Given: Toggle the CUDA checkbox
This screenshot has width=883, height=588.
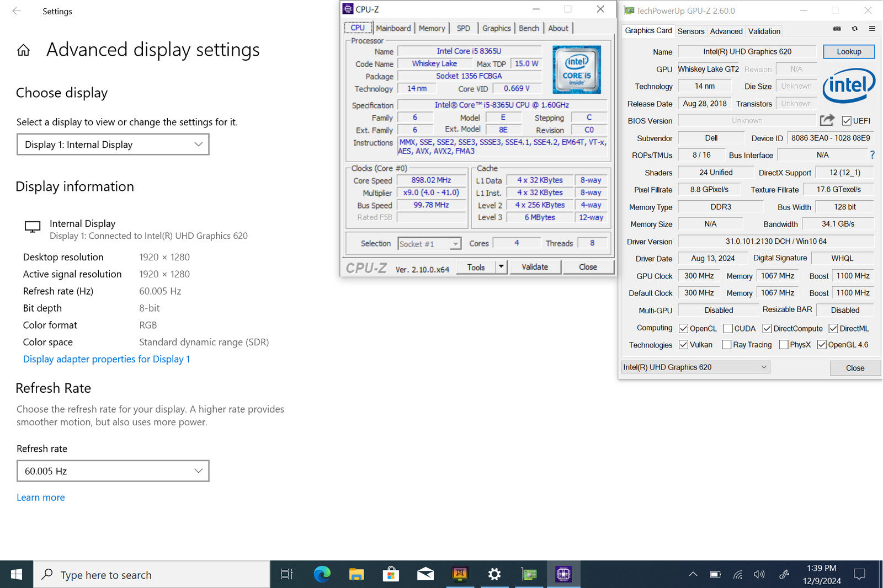Looking at the screenshot, I should [728, 329].
